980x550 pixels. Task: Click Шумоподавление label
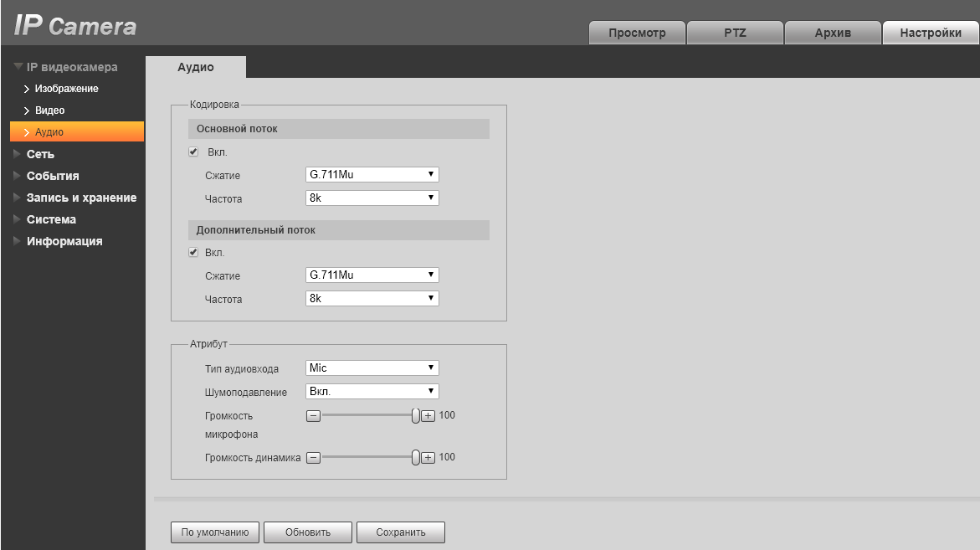(245, 393)
